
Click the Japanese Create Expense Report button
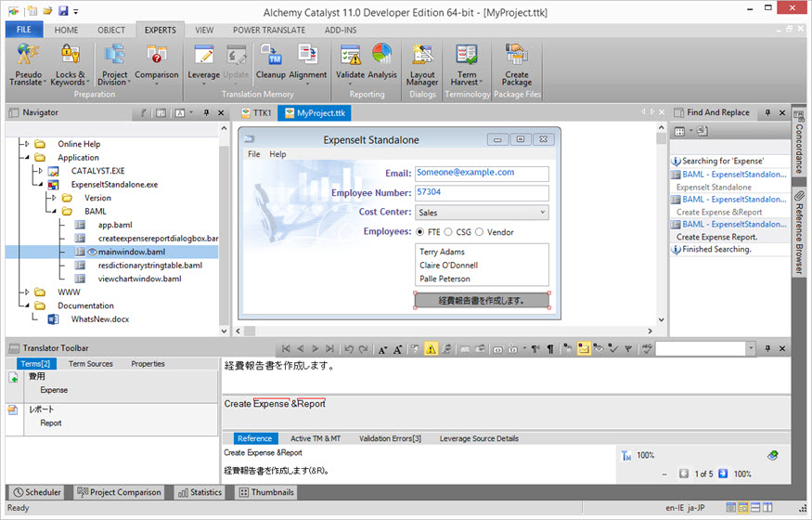click(482, 301)
